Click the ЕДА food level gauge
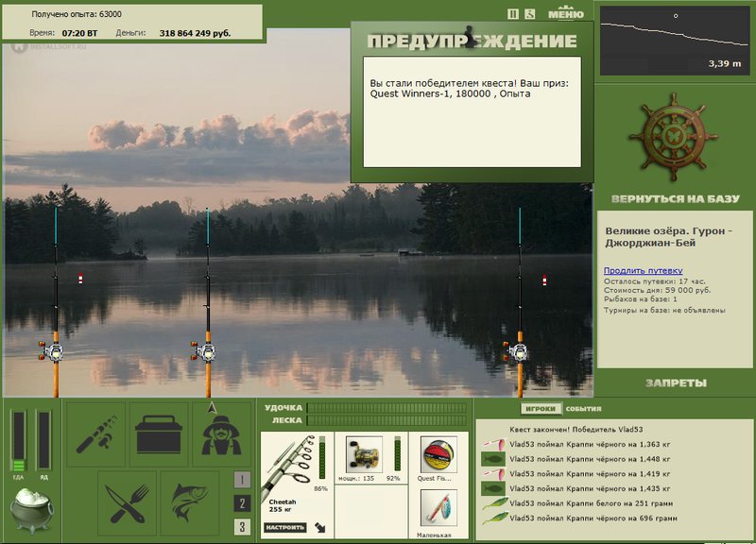 18,441
